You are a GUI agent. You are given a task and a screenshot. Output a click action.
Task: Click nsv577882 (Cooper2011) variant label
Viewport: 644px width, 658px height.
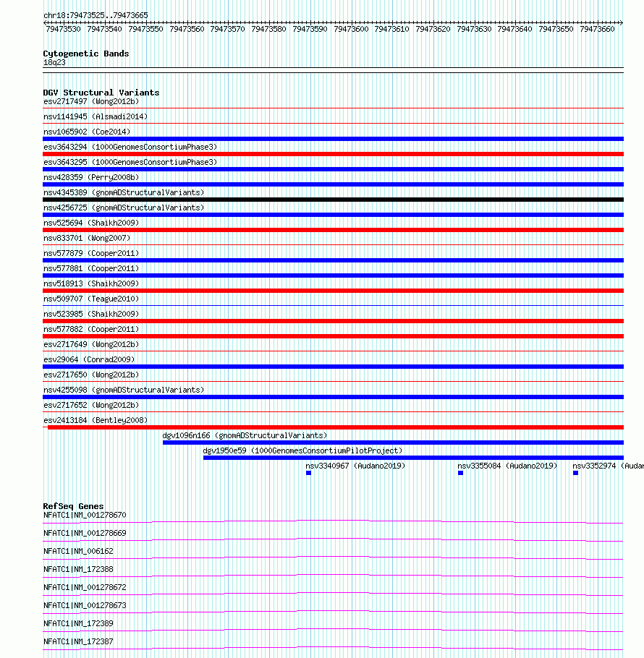coord(91,329)
